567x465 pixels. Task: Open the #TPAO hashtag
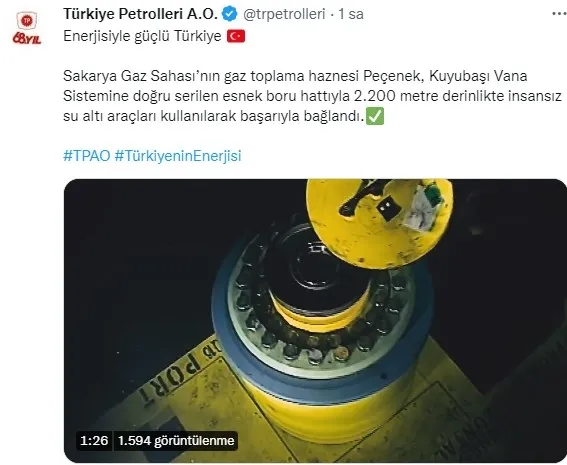(x=87, y=156)
